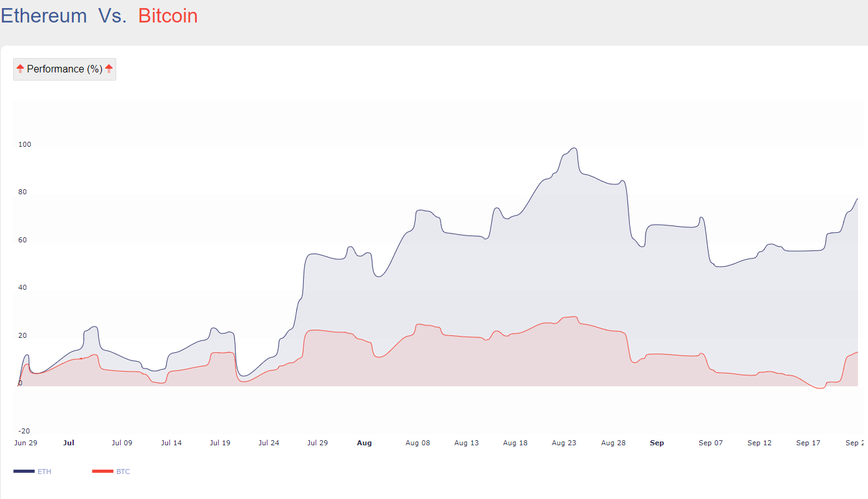Click the Aug 28 axis label
Screen dimensions: 868x499
(x=613, y=443)
